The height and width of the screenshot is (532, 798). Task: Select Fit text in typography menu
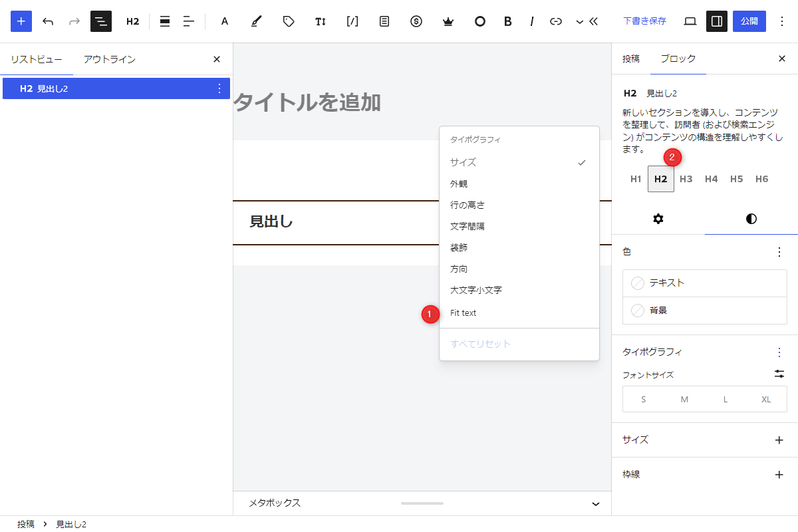464,313
